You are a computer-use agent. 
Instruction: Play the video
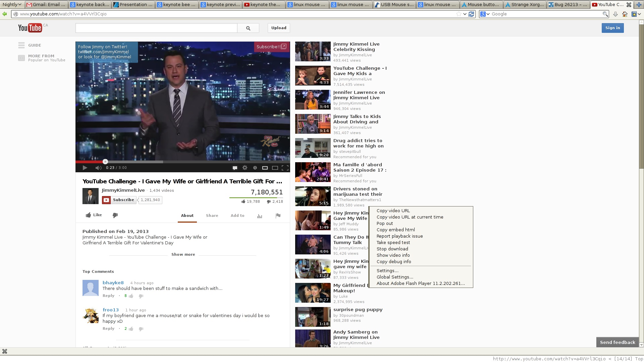pyautogui.click(x=85, y=168)
